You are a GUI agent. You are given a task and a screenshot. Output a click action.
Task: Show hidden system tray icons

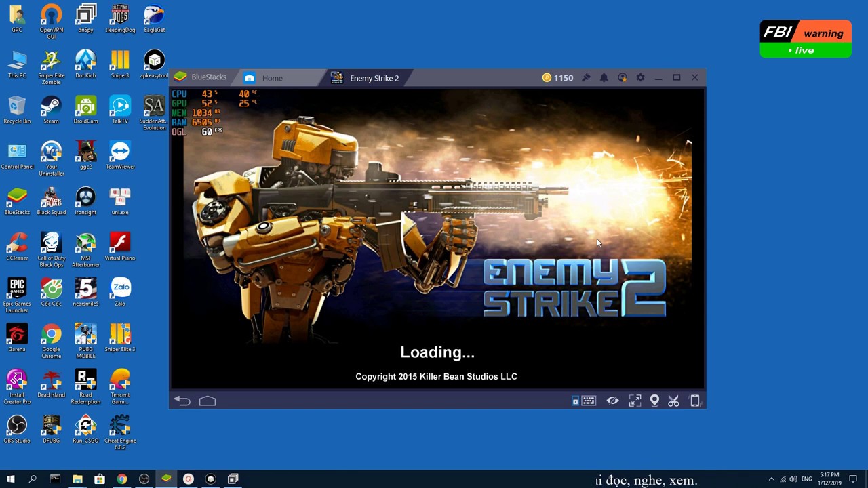(x=771, y=479)
